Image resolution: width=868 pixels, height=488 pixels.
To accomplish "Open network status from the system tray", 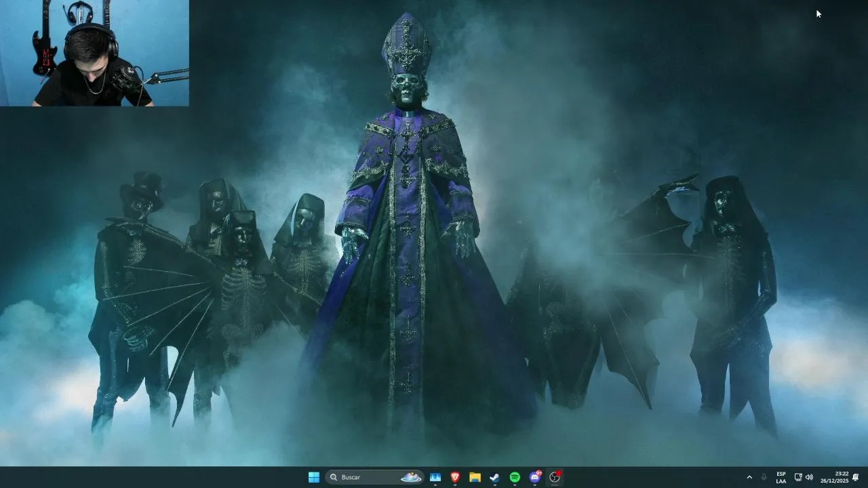I will (798, 477).
